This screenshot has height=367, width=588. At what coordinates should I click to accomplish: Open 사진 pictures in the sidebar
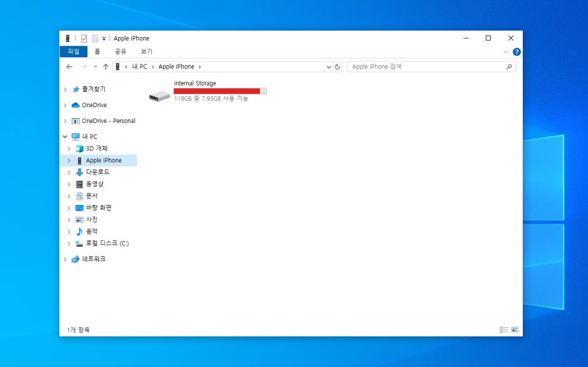tap(91, 219)
